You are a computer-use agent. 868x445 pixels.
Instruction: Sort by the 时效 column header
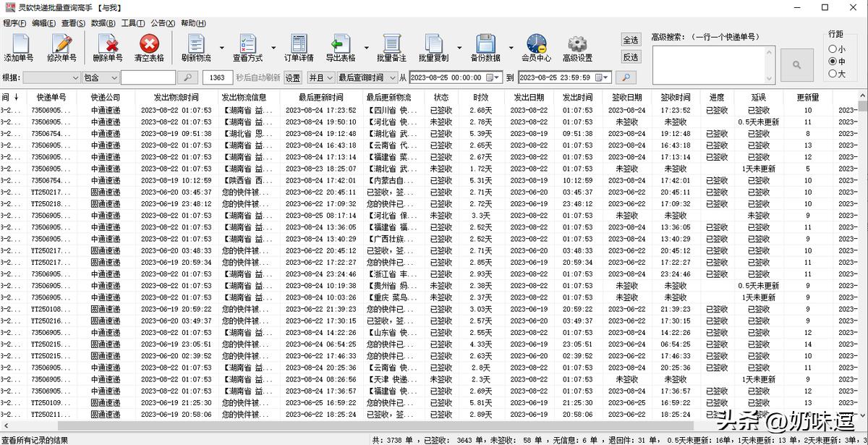(481, 97)
